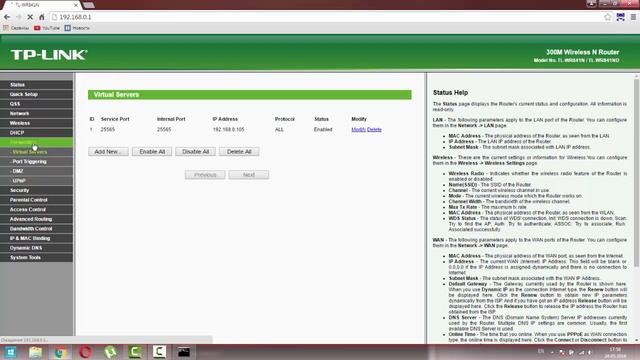Switch to Chrome in the taskbar
Viewport: 640px width, 360px height.
(60, 352)
